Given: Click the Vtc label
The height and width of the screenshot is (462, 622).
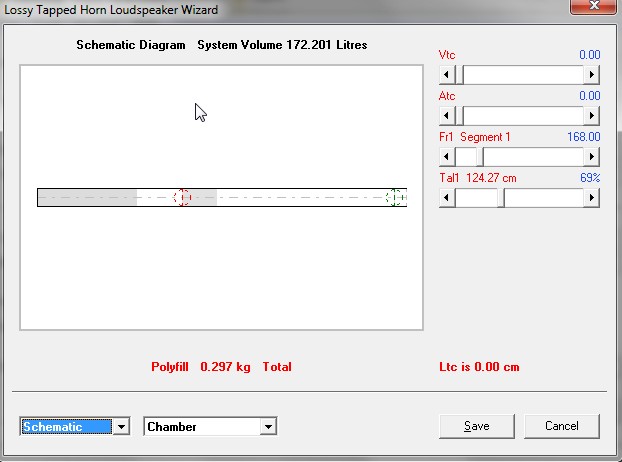Looking at the screenshot, I should coord(447,55).
